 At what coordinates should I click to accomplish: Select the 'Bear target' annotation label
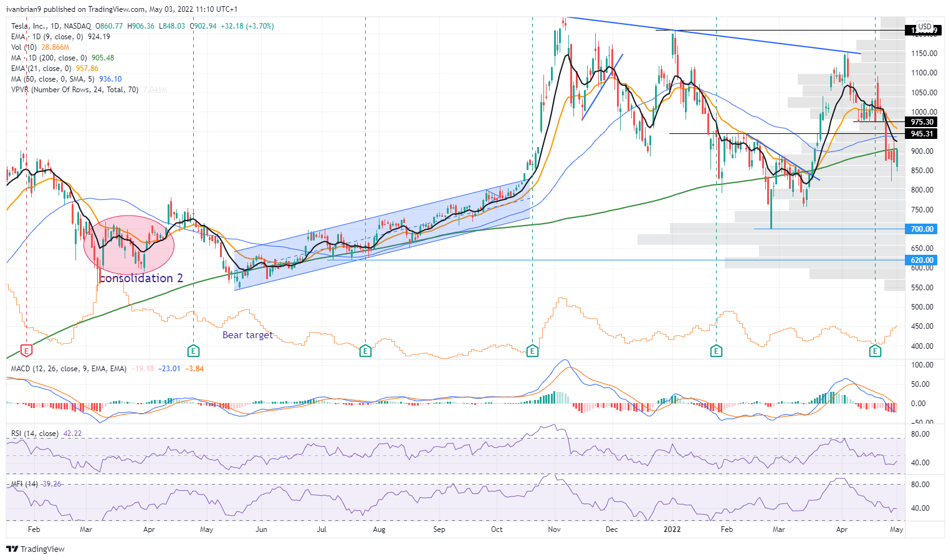[247, 335]
